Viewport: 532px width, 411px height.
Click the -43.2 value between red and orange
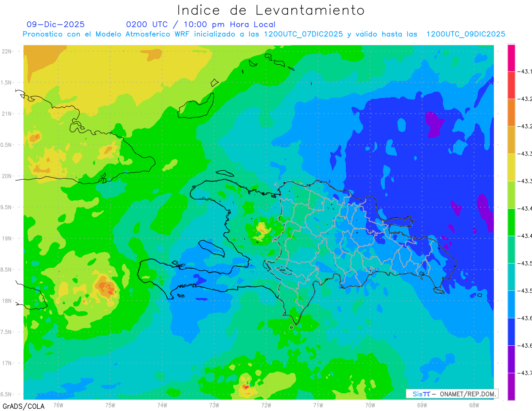coord(525,99)
